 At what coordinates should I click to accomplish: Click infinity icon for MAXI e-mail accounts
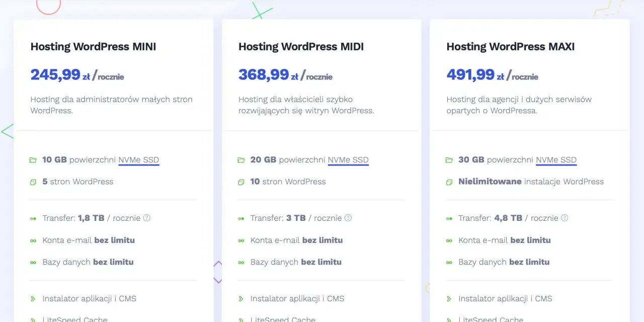coord(449,240)
